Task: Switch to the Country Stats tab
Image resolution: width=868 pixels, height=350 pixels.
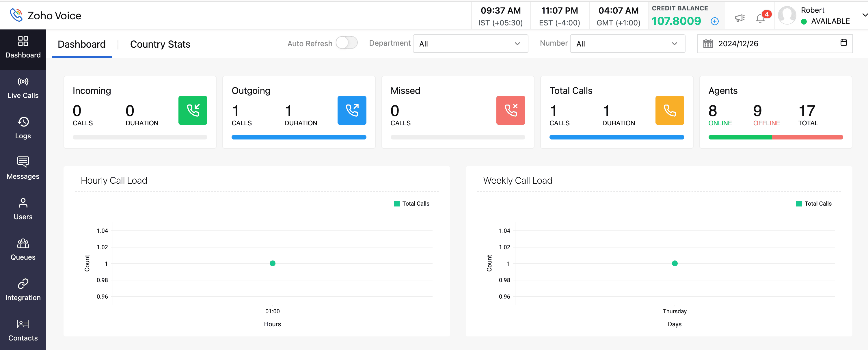Action: pyautogui.click(x=160, y=44)
